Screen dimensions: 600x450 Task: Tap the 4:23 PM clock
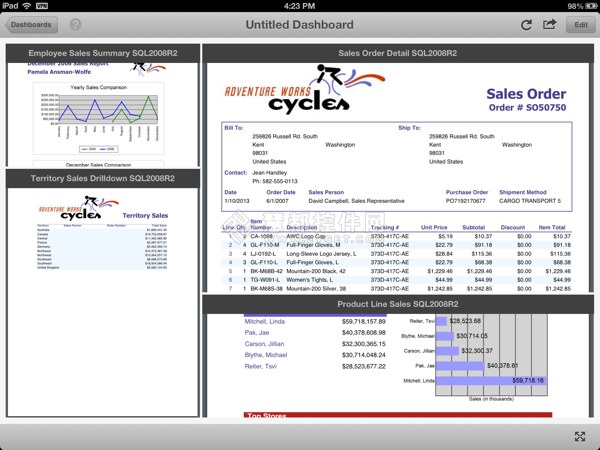pos(300,6)
